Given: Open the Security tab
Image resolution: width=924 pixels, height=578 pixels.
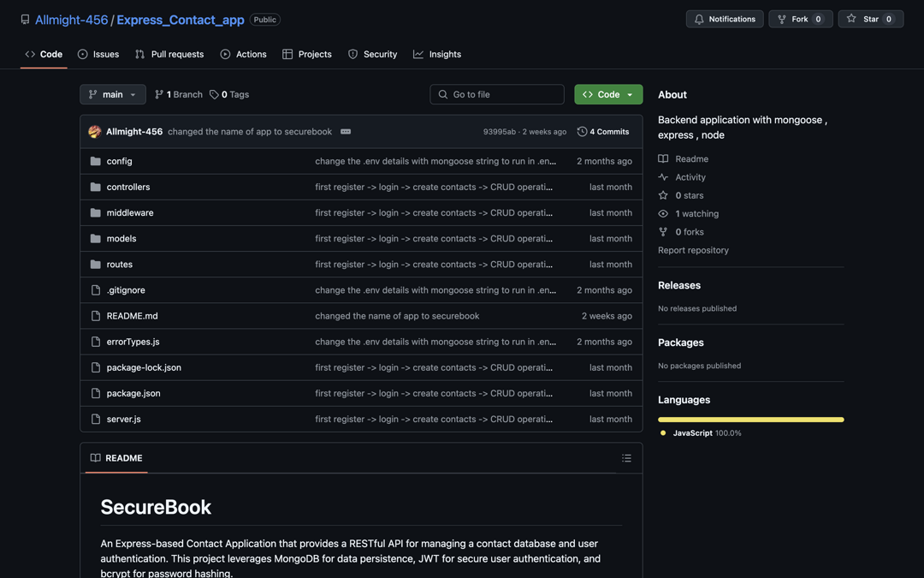Looking at the screenshot, I should 372,54.
